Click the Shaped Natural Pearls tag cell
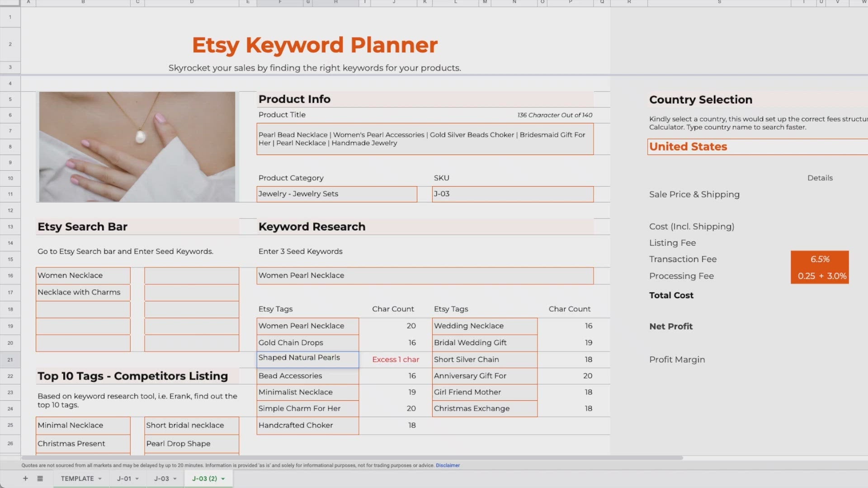This screenshot has height=488, width=868. coord(307,359)
